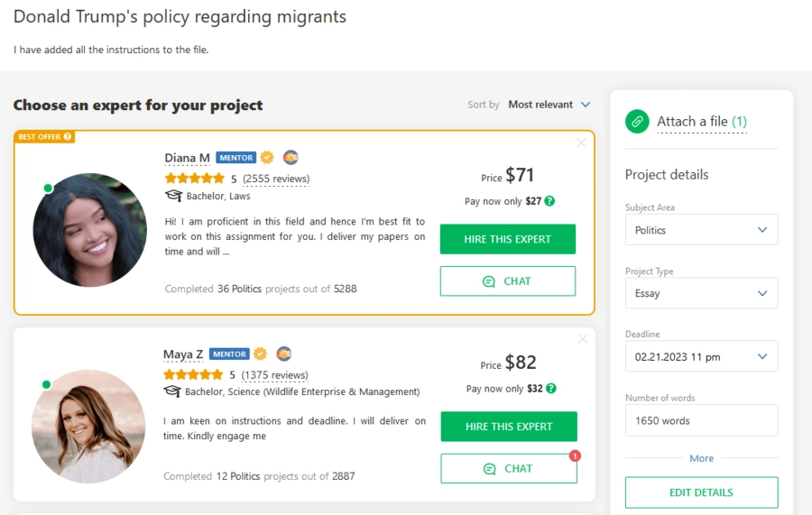The width and height of the screenshot is (812, 515).
Task: Click Diana M's profile photo
Action: pyautogui.click(x=90, y=230)
